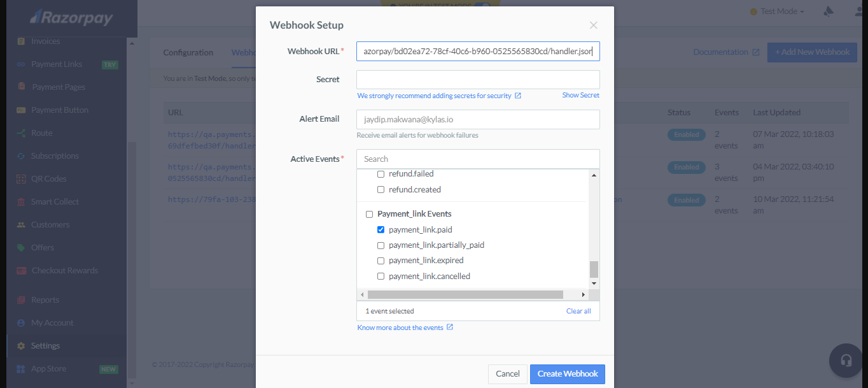Click events list scroll left arrow
Viewport: 868px width, 388px height.
[x=362, y=295]
